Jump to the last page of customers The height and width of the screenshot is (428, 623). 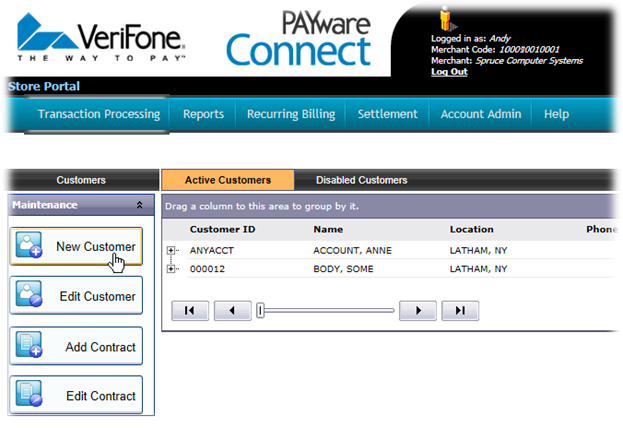(x=460, y=310)
